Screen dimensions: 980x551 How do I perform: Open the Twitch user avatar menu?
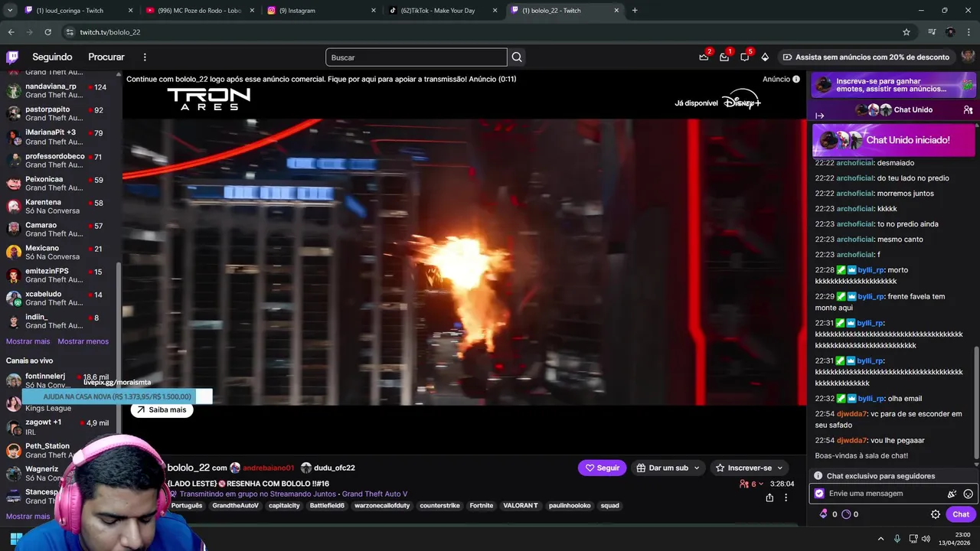(968, 57)
